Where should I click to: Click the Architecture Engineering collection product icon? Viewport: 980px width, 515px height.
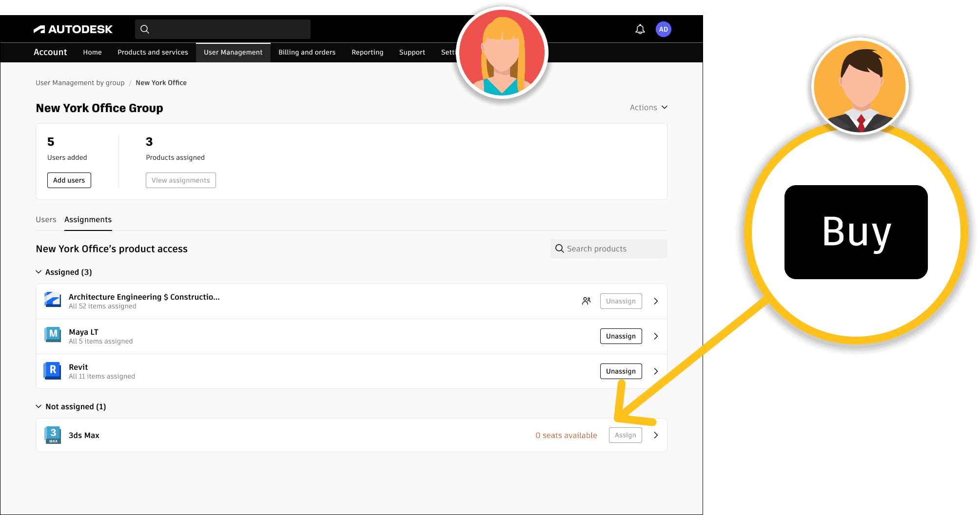(x=53, y=299)
